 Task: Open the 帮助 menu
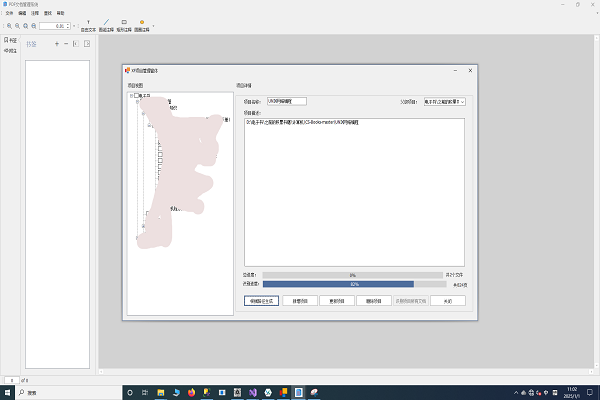[x=60, y=13]
